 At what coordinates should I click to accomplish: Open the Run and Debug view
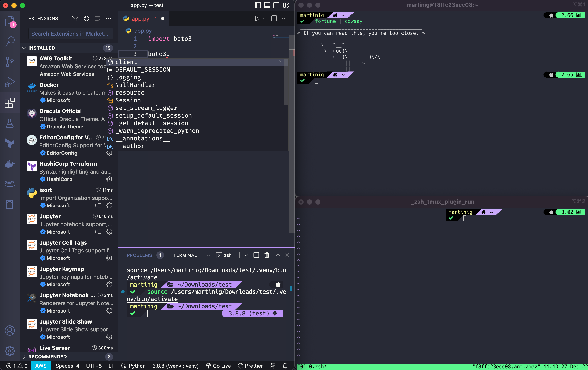pyautogui.click(x=10, y=82)
